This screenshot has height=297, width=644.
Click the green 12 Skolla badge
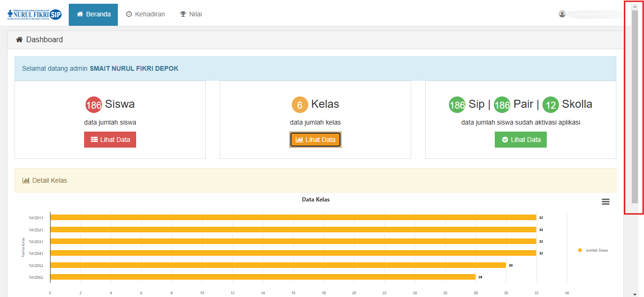[x=550, y=105]
